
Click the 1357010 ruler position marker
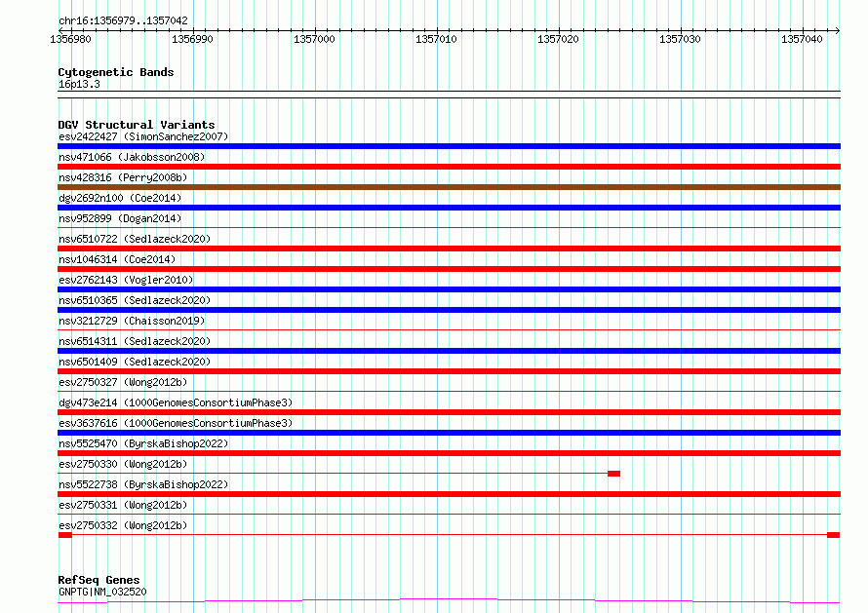click(x=436, y=39)
